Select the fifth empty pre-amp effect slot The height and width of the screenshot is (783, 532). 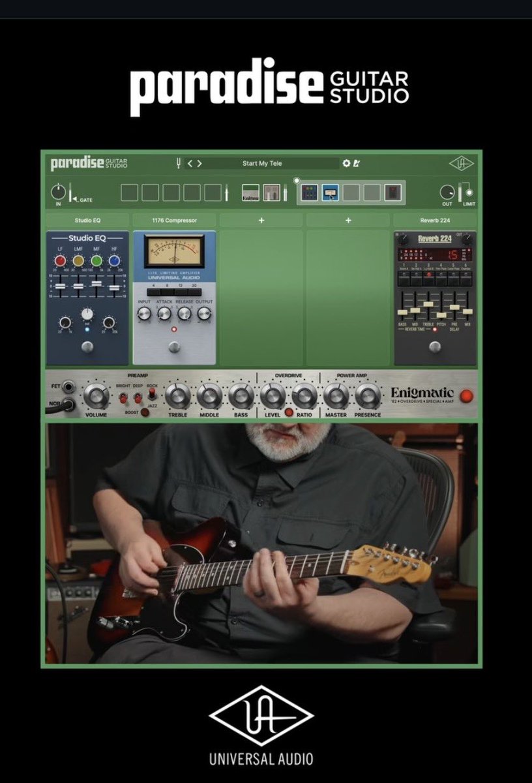[x=213, y=192]
